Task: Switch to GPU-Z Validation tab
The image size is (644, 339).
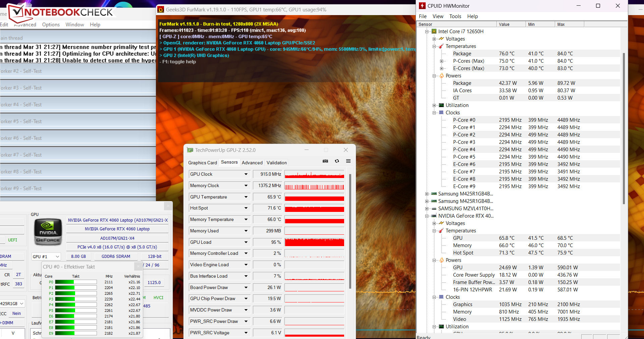Action: [x=277, y=163]
